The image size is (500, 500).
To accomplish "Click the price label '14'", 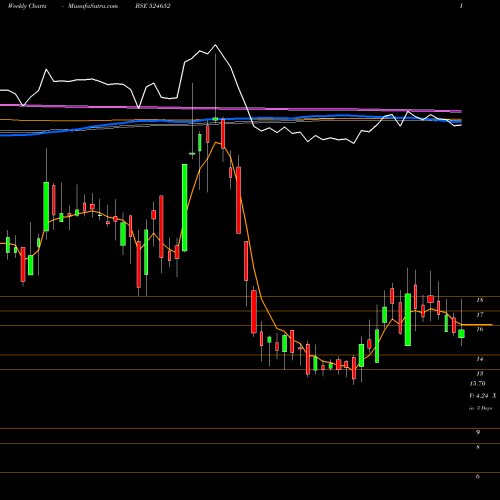I will click(480, 359).
